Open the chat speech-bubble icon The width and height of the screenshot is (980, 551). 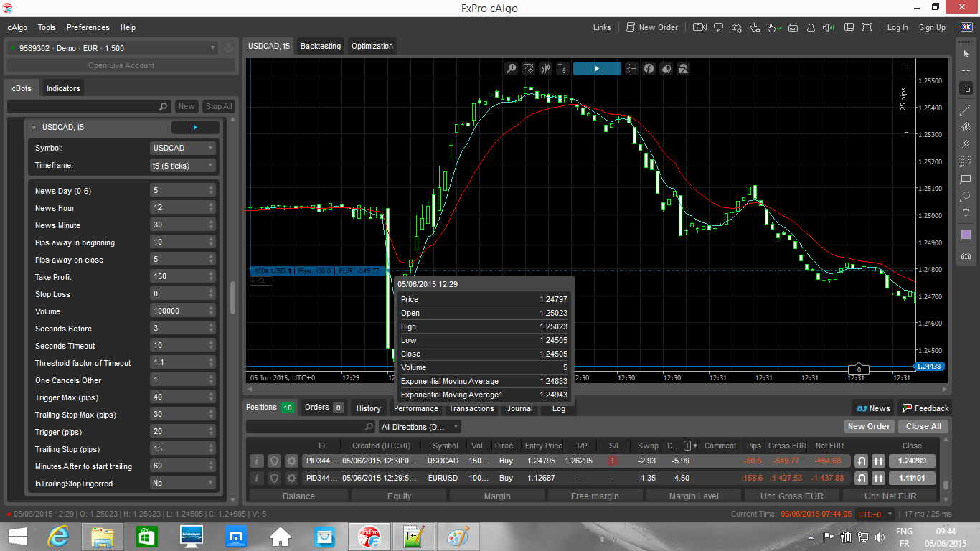[x=719, y=27]
